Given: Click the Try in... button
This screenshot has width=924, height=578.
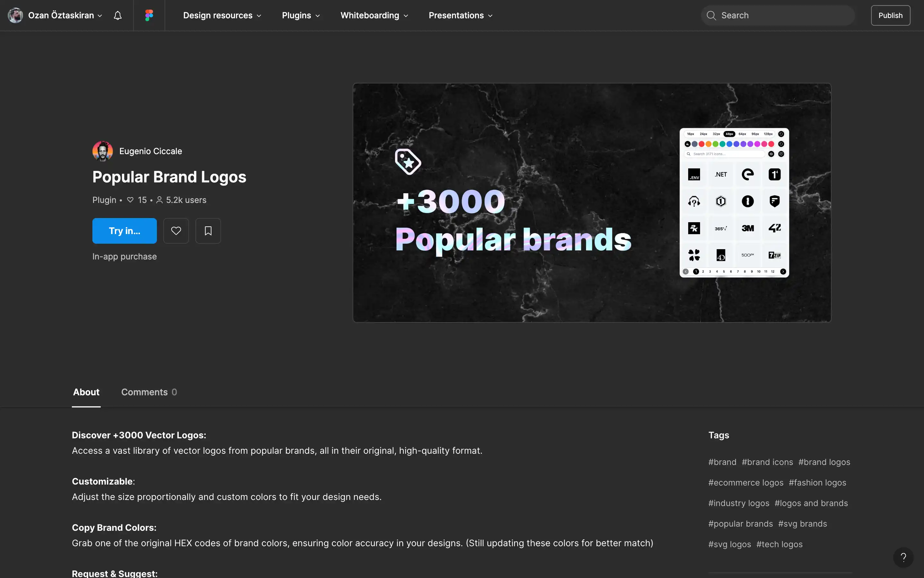Looking at the screenshot, I should click(x=124, y=231).
